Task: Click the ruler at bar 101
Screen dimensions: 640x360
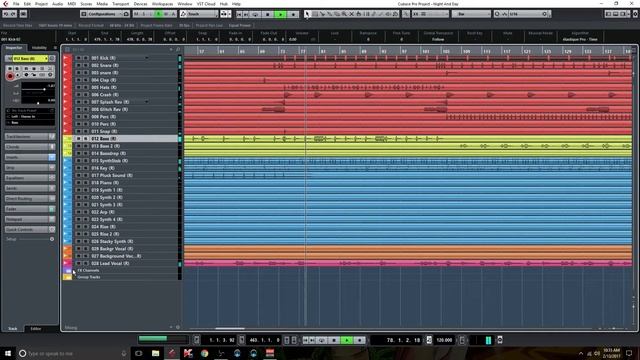Action: pyautogui.click(x=426, y=51)
